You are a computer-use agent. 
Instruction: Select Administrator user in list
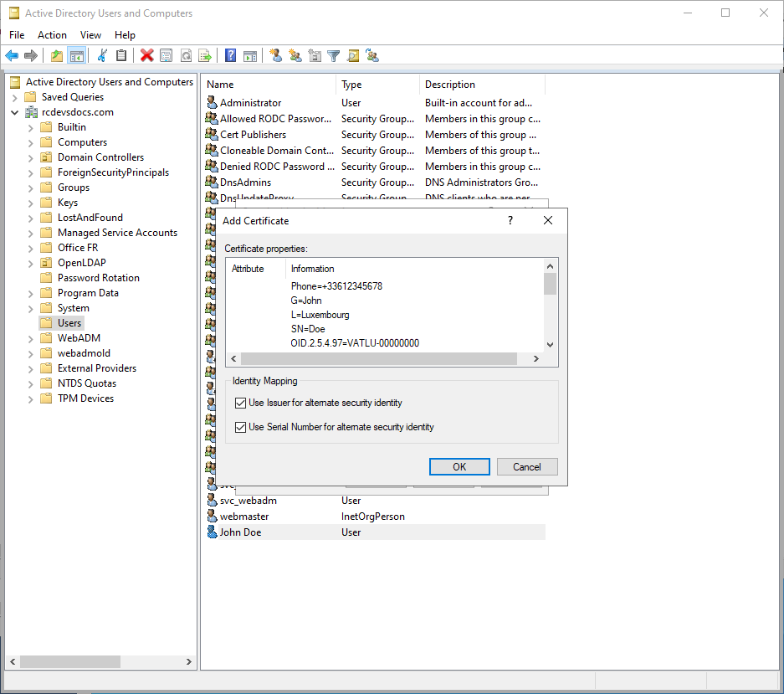pyautogui.click(x=375, y=103)
